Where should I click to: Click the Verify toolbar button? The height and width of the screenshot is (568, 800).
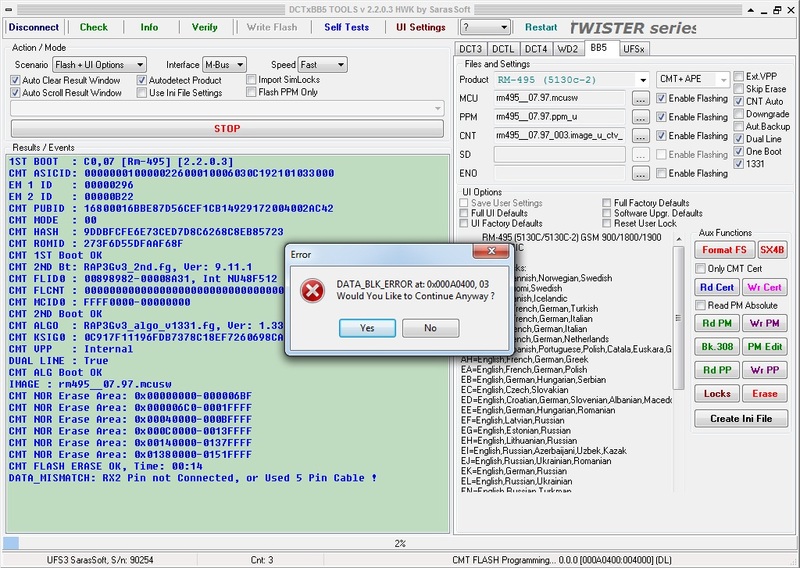[x=205, y=28]
